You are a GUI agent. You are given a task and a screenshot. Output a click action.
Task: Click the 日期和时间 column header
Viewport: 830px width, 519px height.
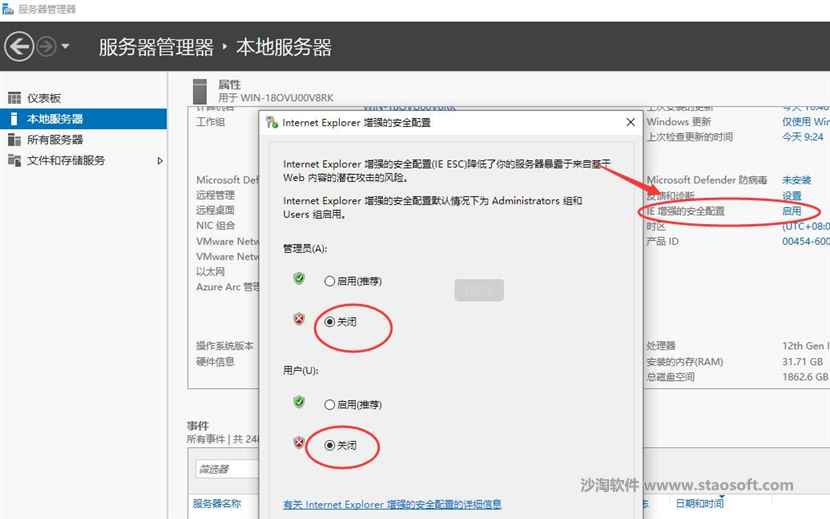700,503
